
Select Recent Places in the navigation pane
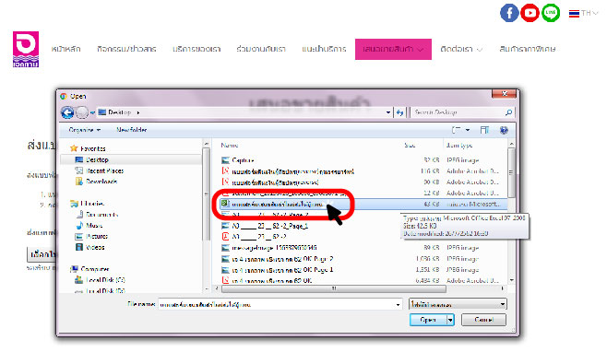[104, 170]
